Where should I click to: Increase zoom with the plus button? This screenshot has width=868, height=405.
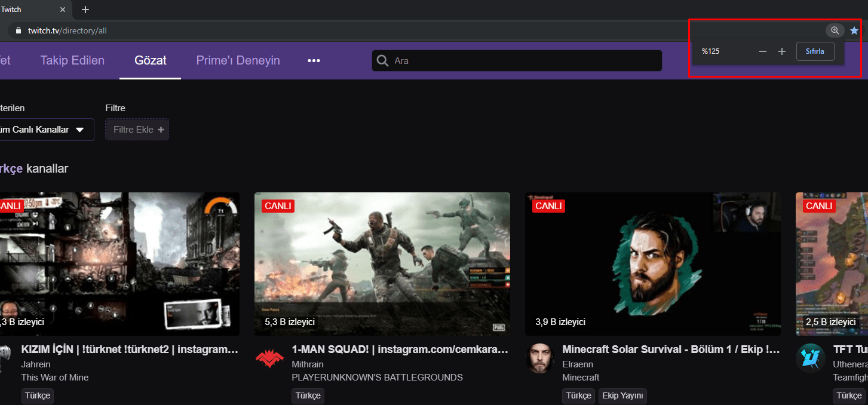(x=782, y=51)
